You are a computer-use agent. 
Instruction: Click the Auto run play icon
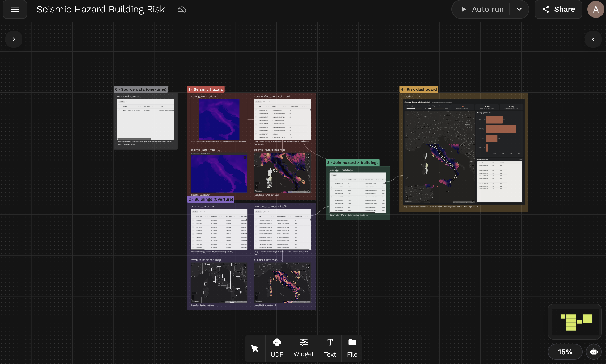tap(463, 9)
